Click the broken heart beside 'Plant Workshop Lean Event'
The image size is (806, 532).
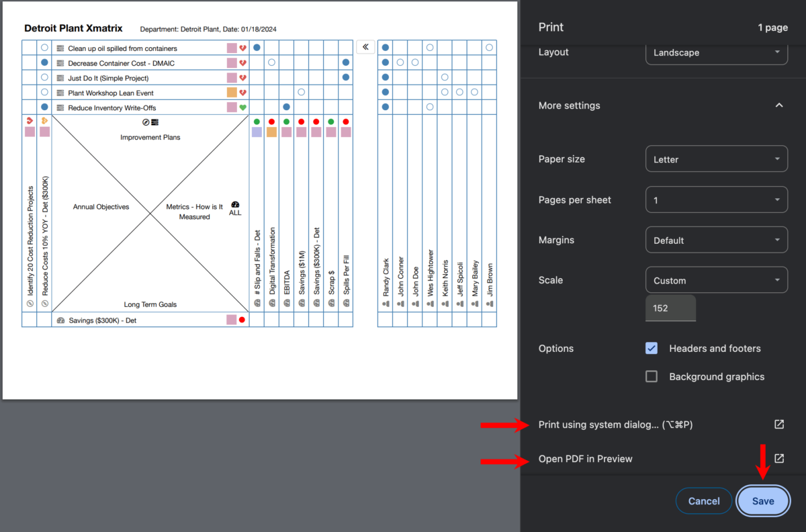point(242,92)
